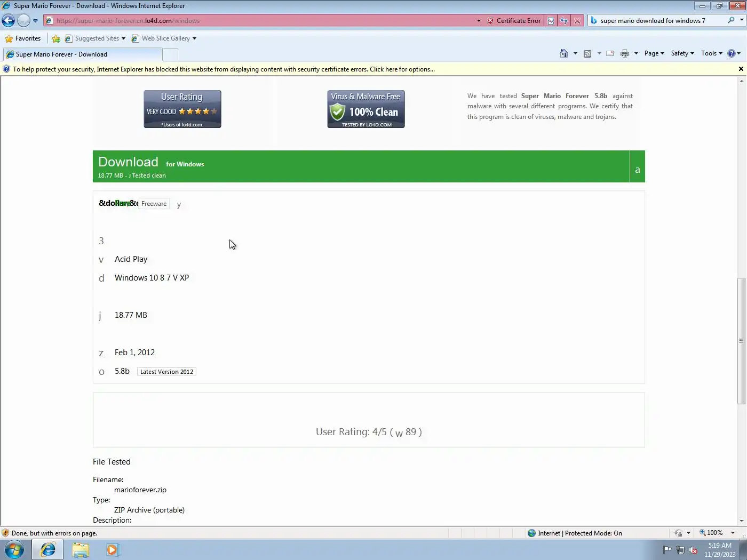Click the Windows 10 8 7 V XP text
Image resolution: width=747 pixels, height=560 pixels.
click(152, 278)
